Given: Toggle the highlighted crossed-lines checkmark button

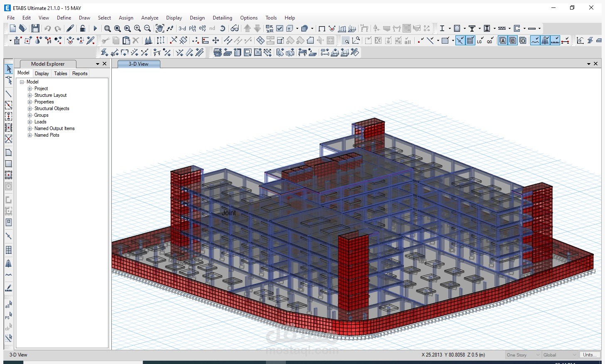Looking at the screenshot, I should point(460,40).
